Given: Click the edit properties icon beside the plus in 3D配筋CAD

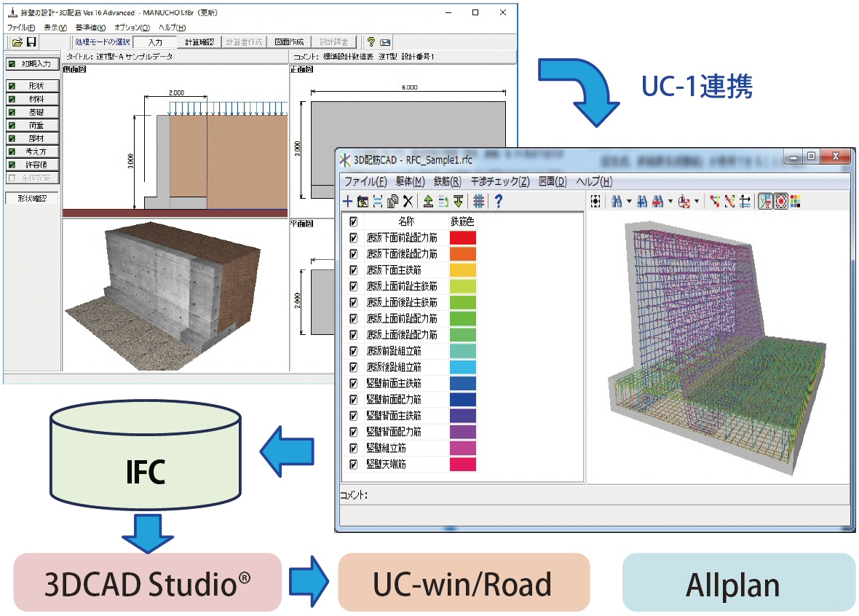Looking at the screenshot, I should click(x=363, y=202).
